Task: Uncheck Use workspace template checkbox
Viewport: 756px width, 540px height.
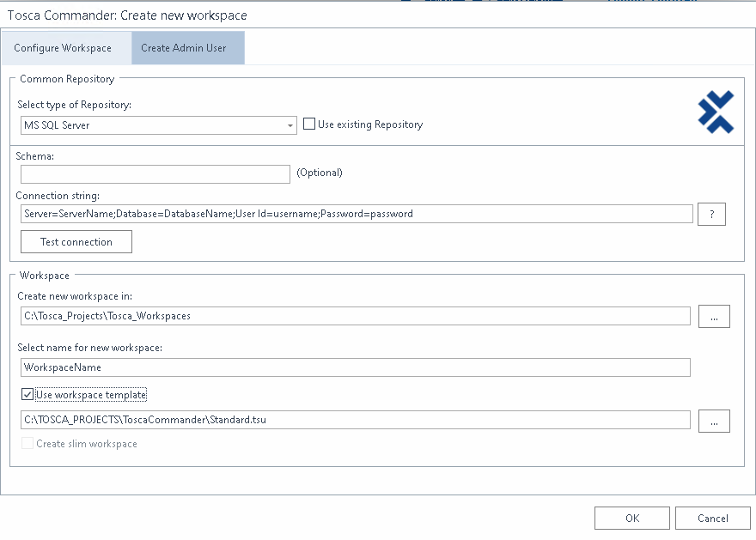Action: pyautogui.click(x=28, y=395)
